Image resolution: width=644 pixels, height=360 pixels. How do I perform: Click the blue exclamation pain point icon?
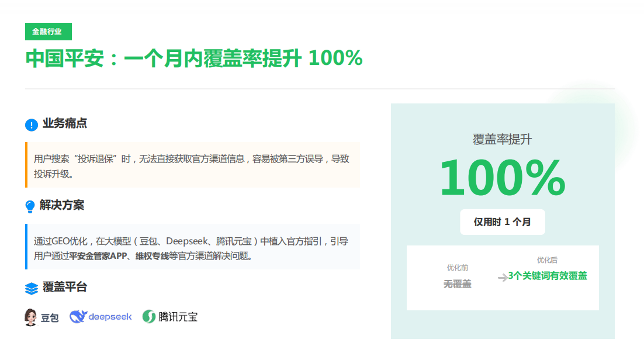pos(32,124)
